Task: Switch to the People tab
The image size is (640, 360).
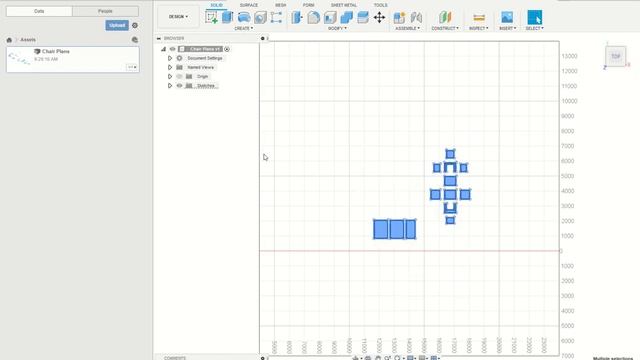Action: tap(105, 11)
